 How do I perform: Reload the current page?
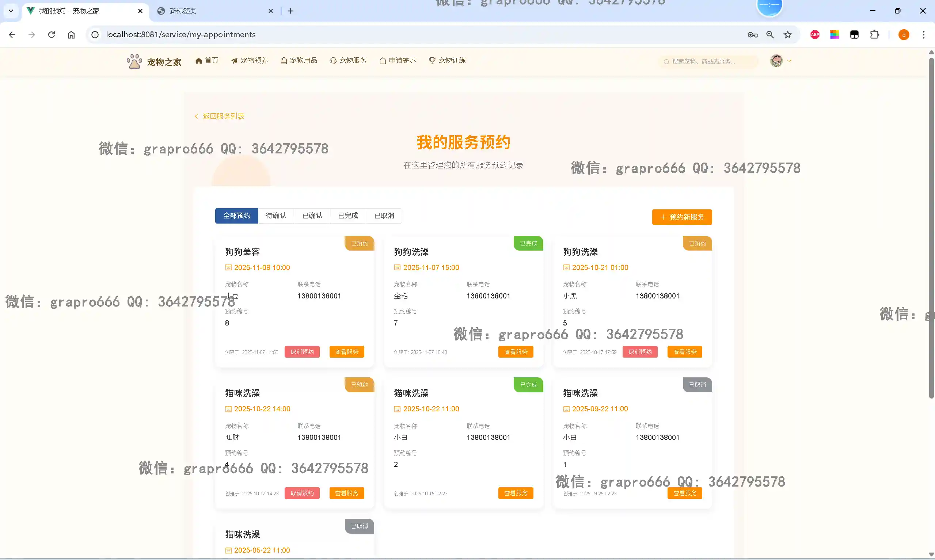(x=52, y=35)
